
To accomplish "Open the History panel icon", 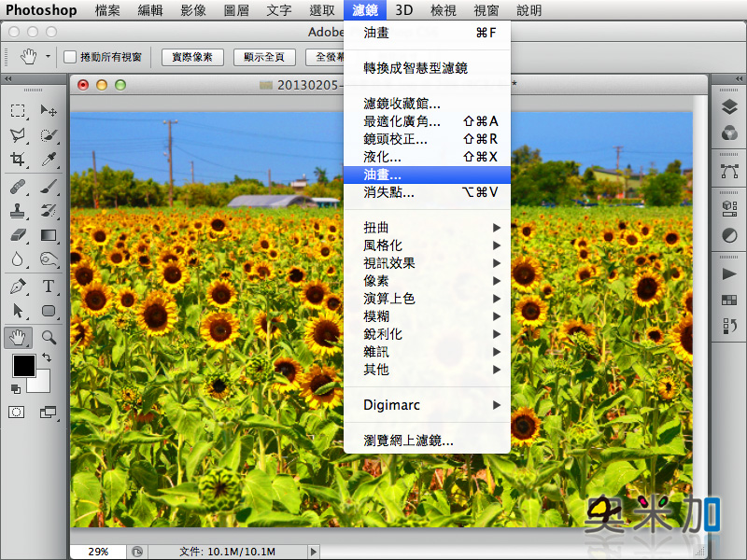I will click(x=729, y=326).
